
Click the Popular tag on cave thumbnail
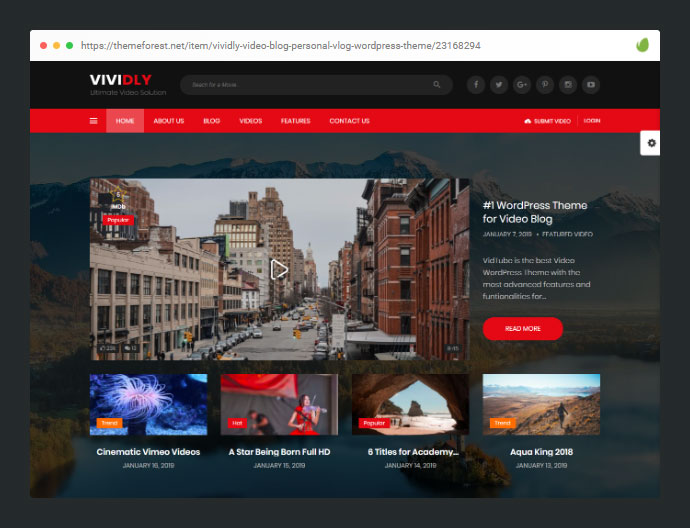374,423
